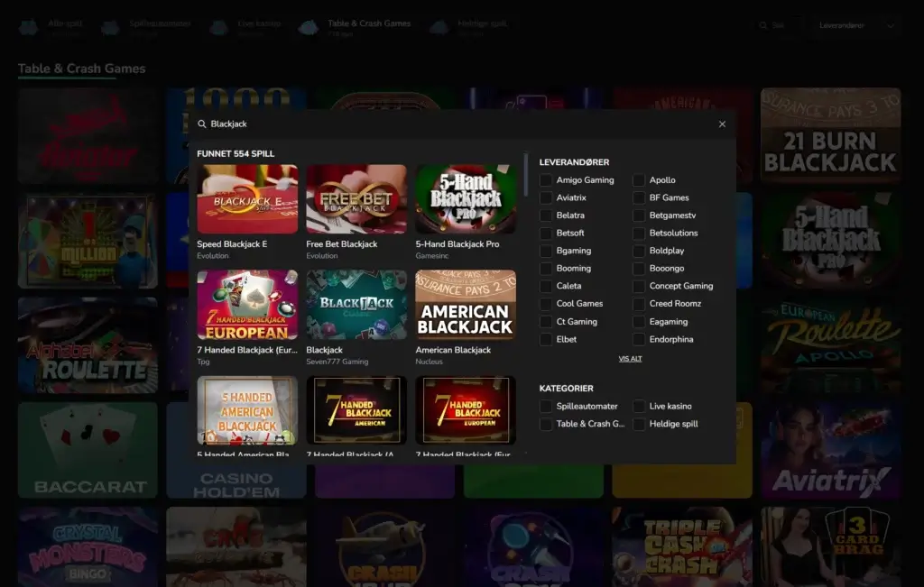Check the Belatra provider checkbox
The image size is (924, 587).
[546, 216]
